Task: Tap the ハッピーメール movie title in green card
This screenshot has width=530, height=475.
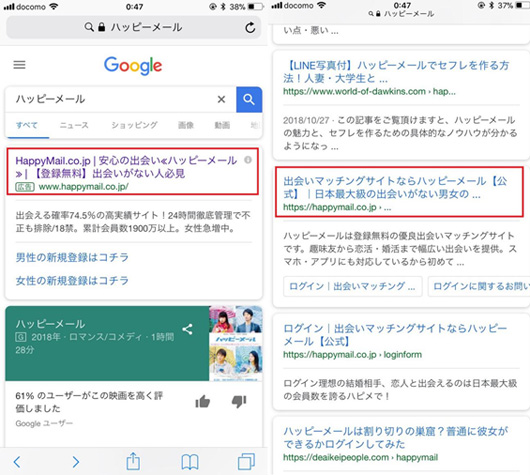Action: point(50,324)
